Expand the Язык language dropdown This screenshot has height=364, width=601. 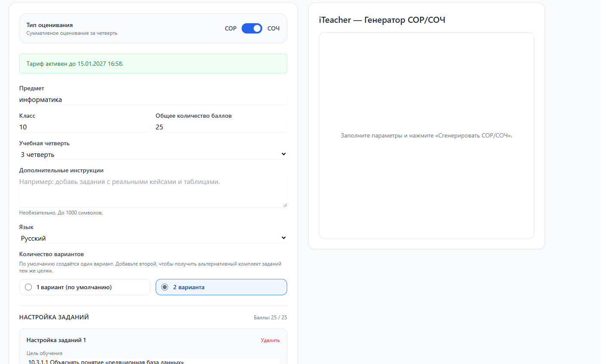153,238
